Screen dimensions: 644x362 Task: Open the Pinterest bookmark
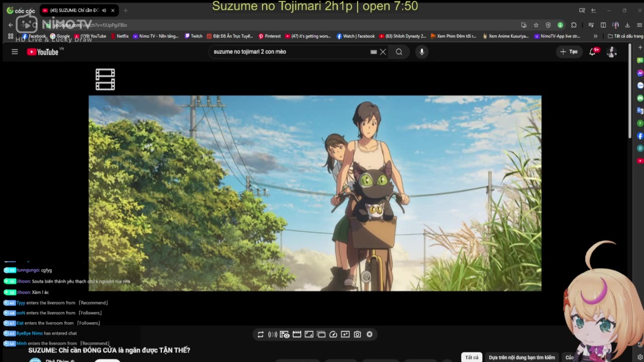270,36
